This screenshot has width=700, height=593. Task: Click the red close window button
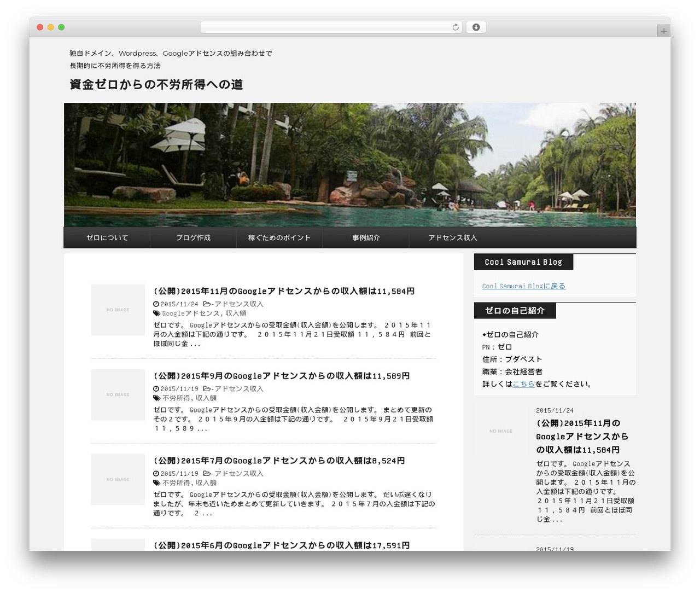[x=40, y=27]
